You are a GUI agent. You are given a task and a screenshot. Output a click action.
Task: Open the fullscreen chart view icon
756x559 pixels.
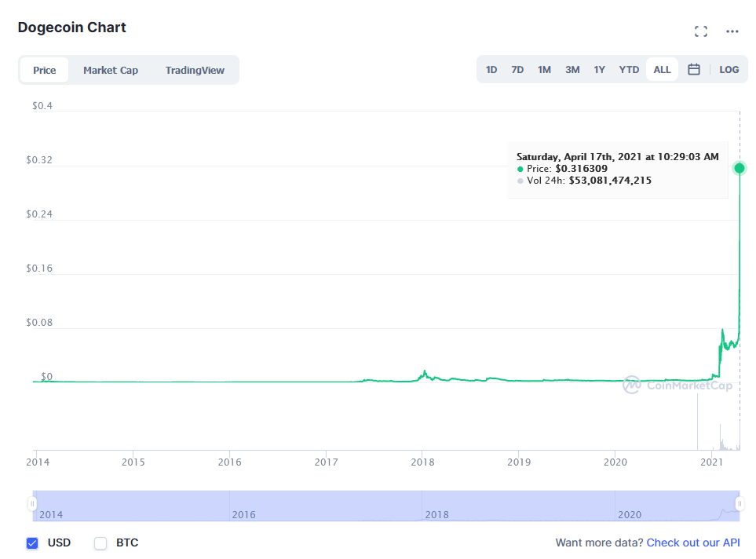pyautogui.click(x=700, y=32)
